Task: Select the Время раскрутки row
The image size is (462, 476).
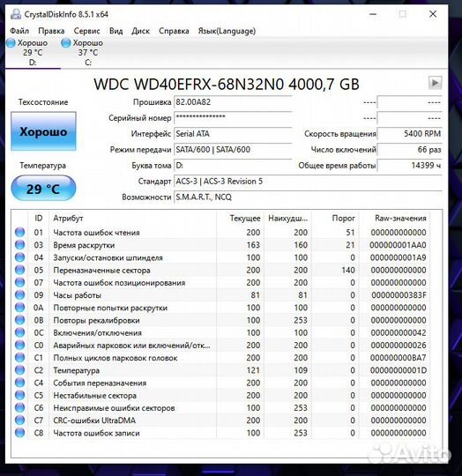Action: [221, 245]
